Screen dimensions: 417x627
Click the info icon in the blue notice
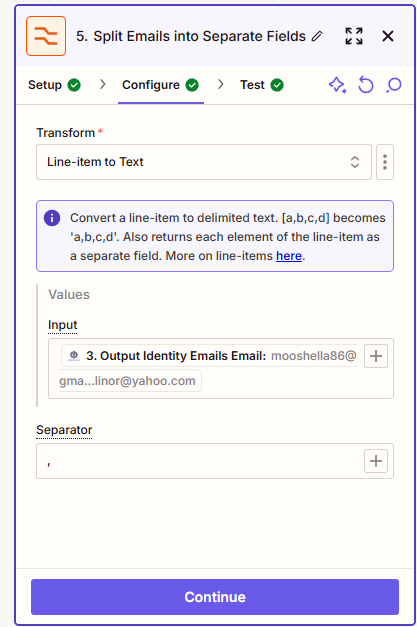click(x=52, y=218)
